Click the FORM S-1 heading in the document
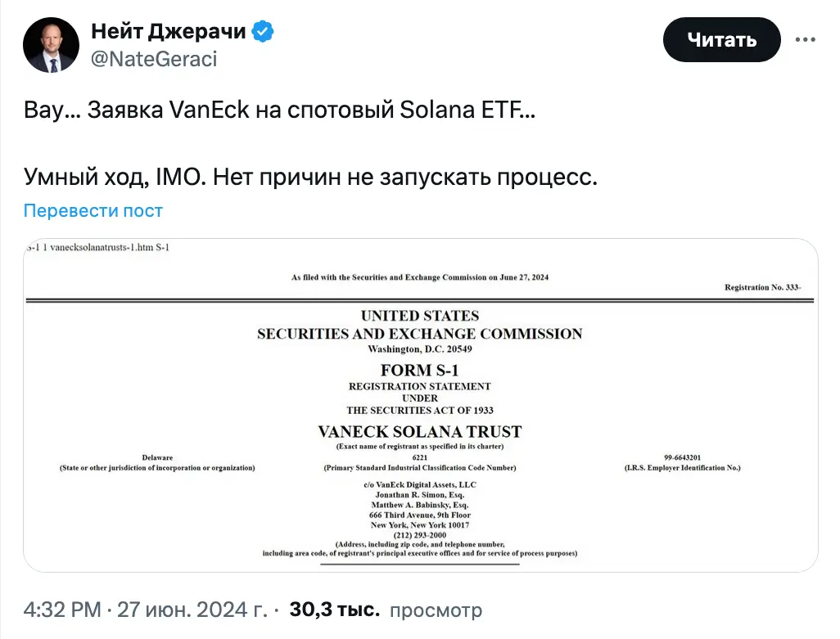The image size is (840, 639). click(420, 370)
